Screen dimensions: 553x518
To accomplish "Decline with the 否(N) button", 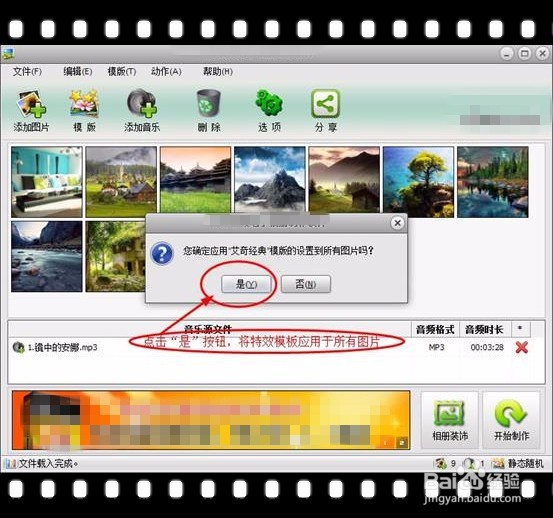I will point(306,284).
